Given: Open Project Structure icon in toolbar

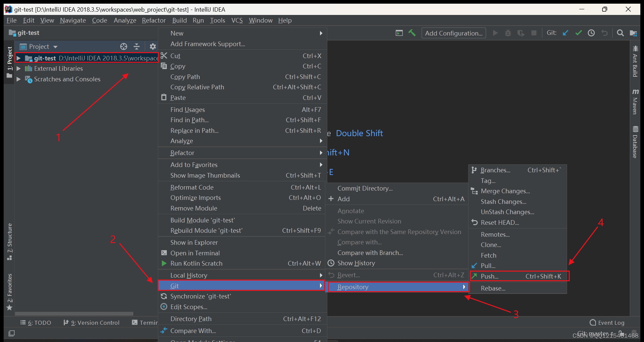Looking at the screenshot, I should click(x=633, y=33).
